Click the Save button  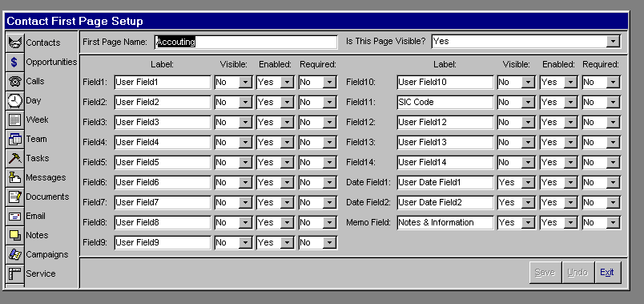pos(545,273)
